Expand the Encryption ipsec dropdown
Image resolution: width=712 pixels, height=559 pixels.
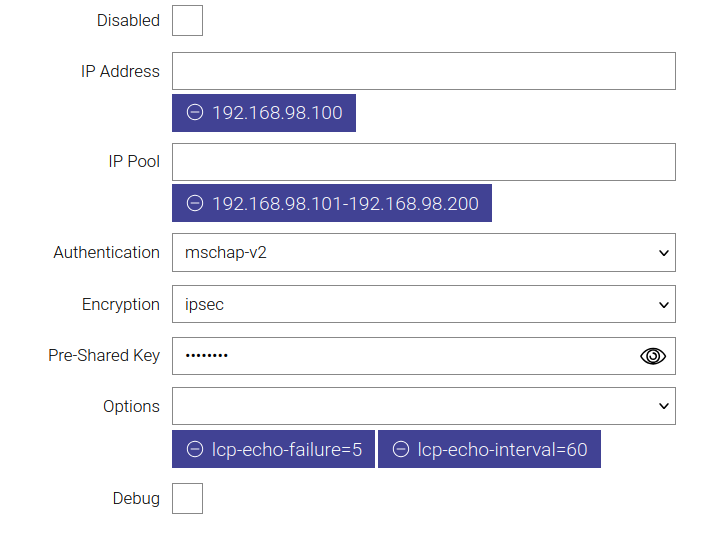(x=423, y=304)
